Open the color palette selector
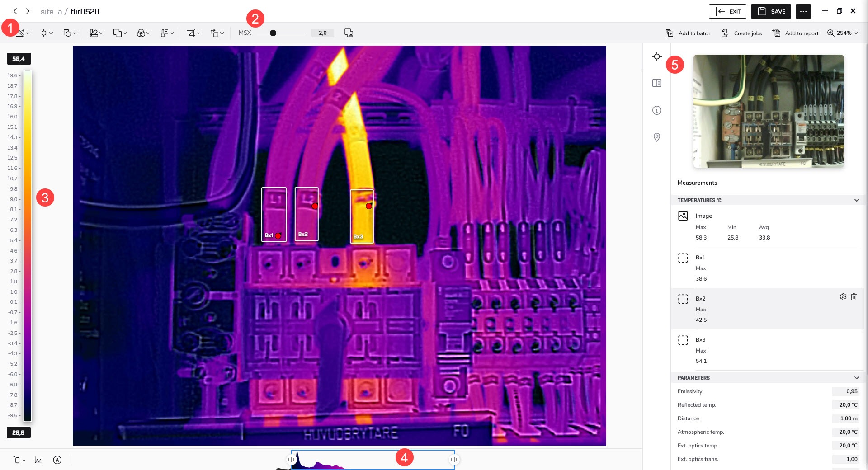Image resolution: width=868 pixels, height=470 pixels. tap(143, 33)
